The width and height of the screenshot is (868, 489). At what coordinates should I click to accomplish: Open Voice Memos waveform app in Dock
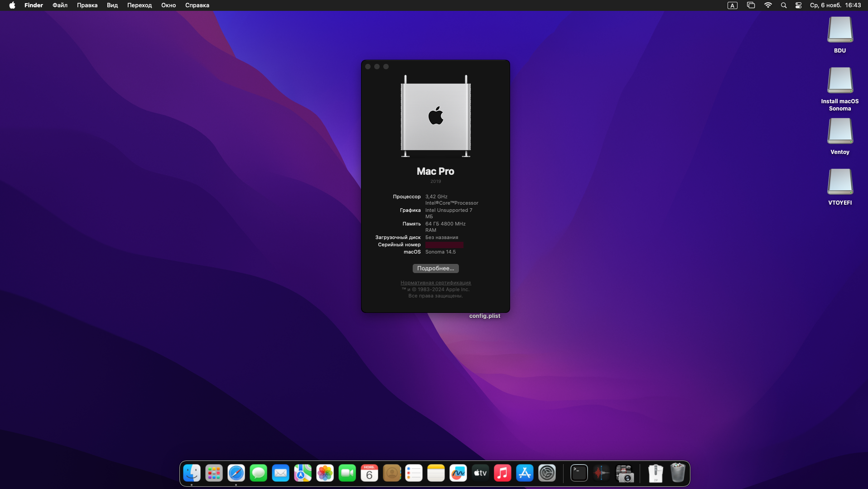pos(601,473)
